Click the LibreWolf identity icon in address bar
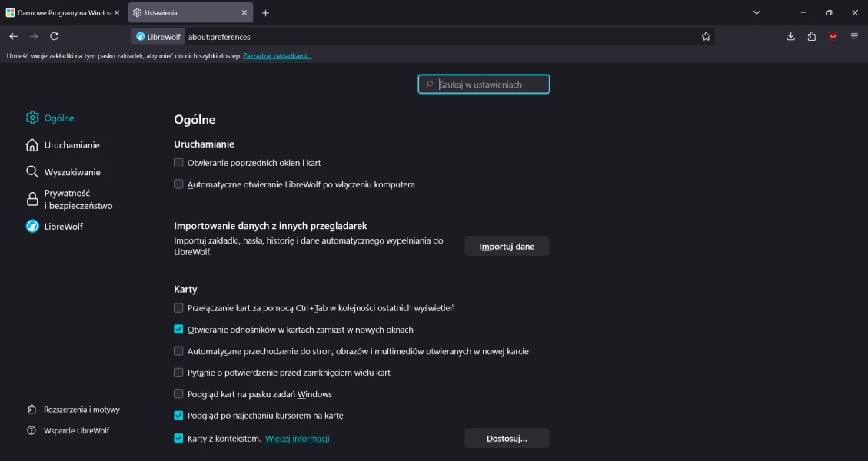Viewport: 868px width, 461px height. [151, 37]
